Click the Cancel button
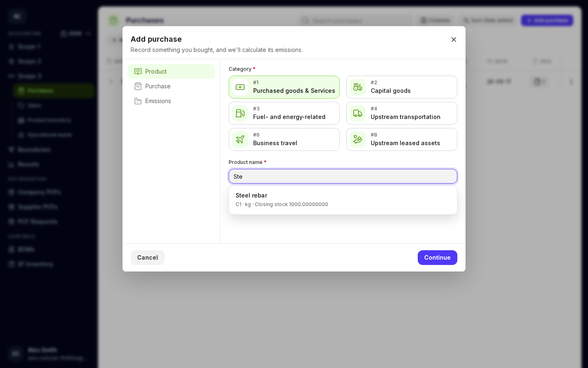The width and height of the screenshot is (588, 368). pyautogui.click(x=147, y=258)
